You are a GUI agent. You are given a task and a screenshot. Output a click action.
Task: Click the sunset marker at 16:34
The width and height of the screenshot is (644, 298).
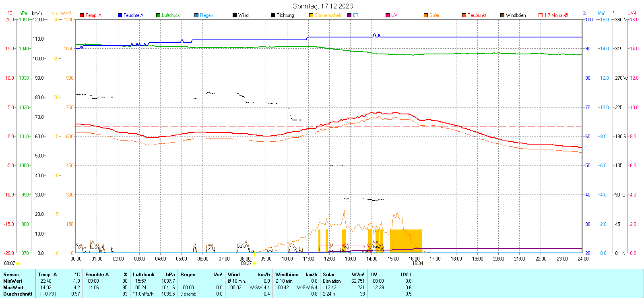(x=426, y=263)
